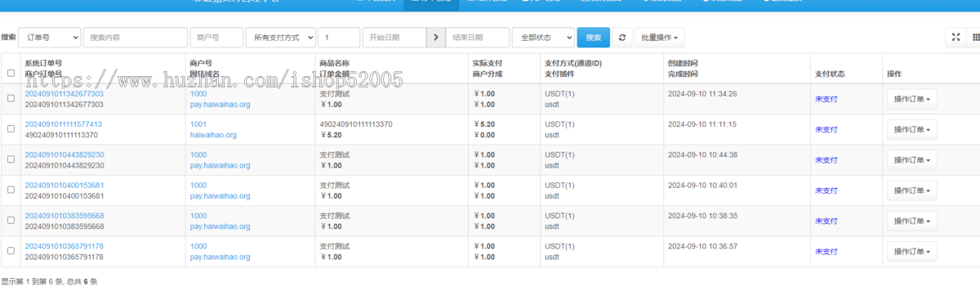Open order link 2024091010383595668
Image resolution: width=980 pixels, height=305 pixels.
[x=64, y=216]
